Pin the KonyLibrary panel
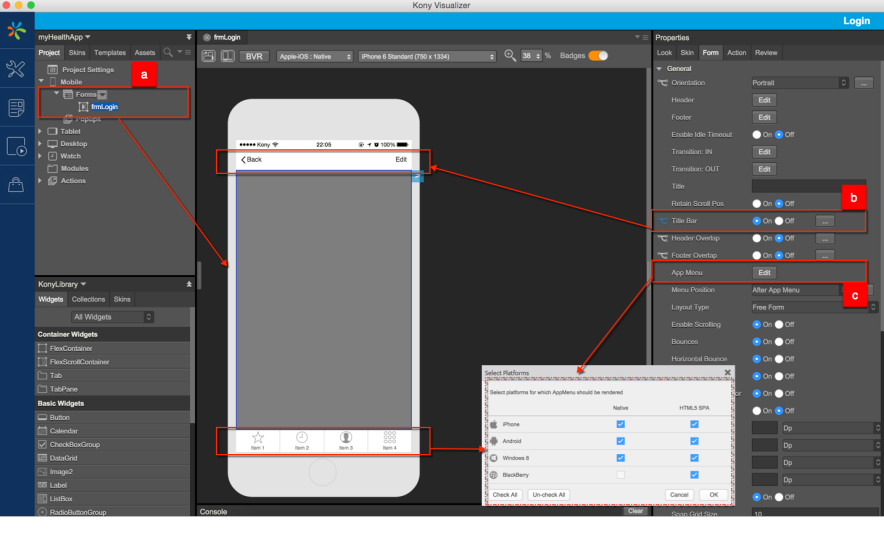884x539 pixels. [x=189, y=284]
